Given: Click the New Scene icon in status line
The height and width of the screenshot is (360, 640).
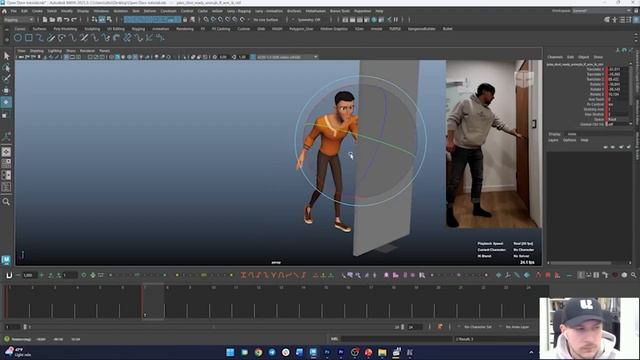Looking at the screenshot, I should pos(45,20).
